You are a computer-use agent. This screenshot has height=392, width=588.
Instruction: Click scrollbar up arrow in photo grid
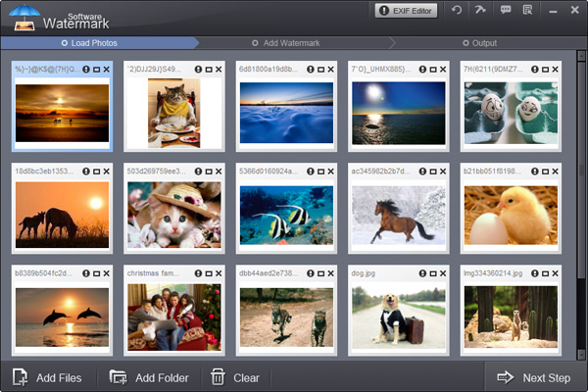coord(581,56)
